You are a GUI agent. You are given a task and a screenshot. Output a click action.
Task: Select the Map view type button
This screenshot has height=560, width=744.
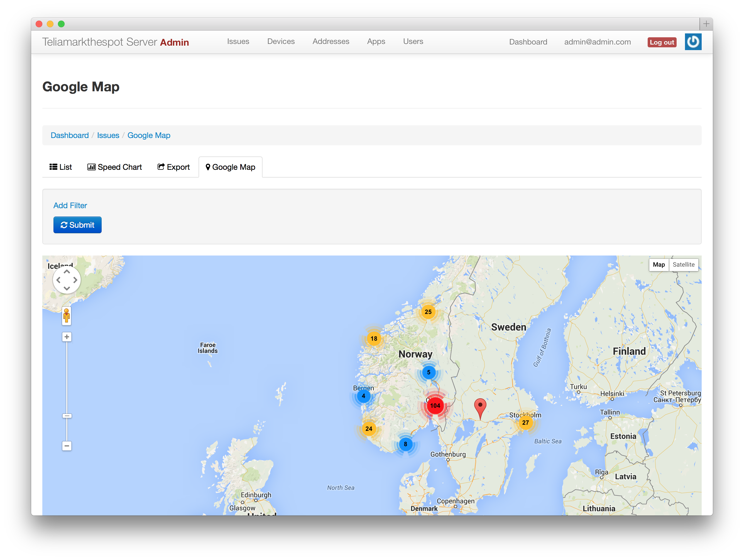(658, 264)
